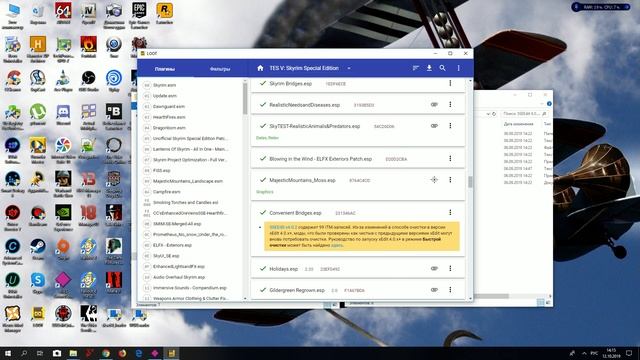The image size is (640, 360).
Task: Click the SSEEdit link in the yellow warning
Action: coord(283,227)
